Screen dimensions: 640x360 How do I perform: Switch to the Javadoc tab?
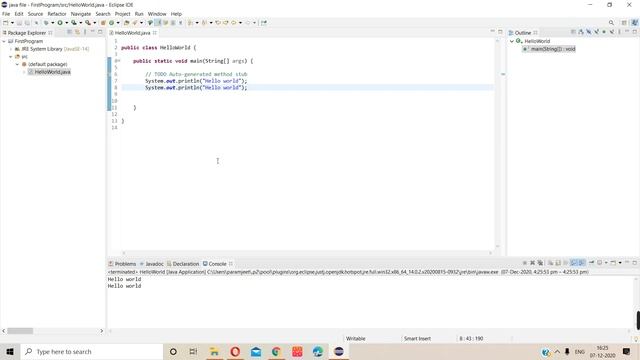tap(152, 264)
